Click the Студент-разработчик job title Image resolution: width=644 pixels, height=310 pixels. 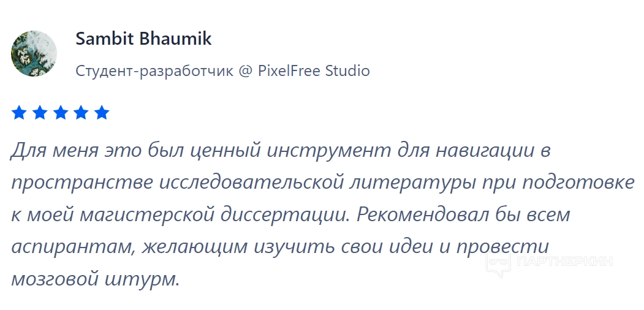tap(154, 71)
